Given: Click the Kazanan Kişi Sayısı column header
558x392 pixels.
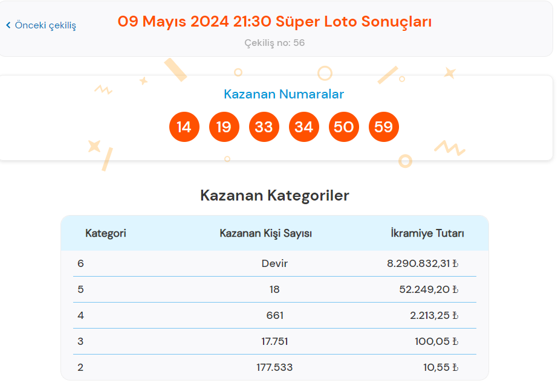Looking at the screenshot, I should click(x=266, y=234).
